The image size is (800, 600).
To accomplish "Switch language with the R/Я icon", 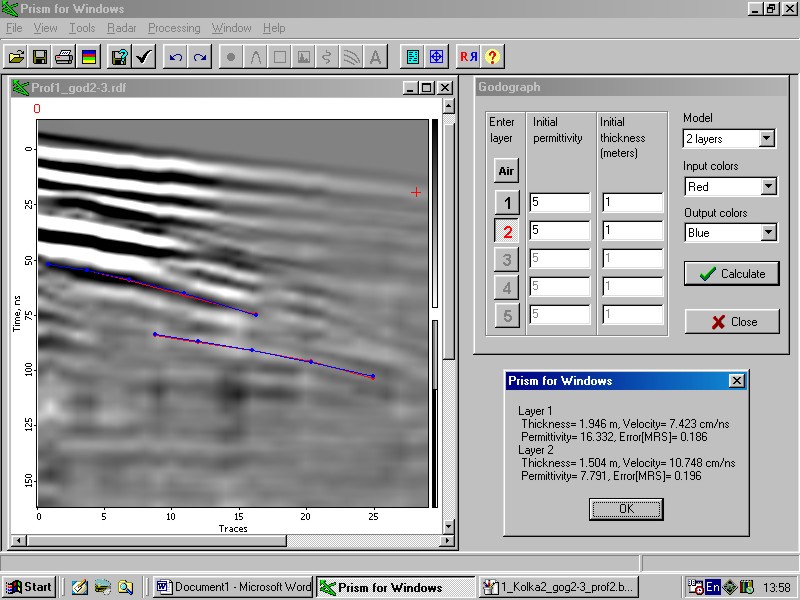I will 468,57.
